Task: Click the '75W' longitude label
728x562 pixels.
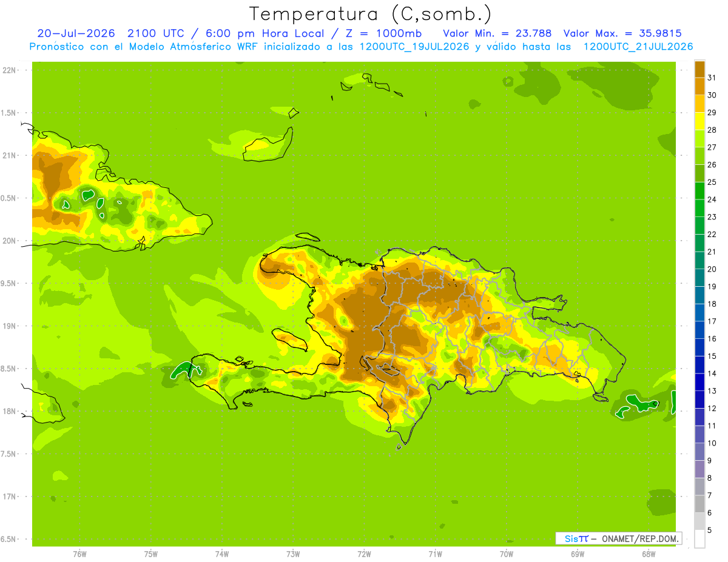Action: 151,554
